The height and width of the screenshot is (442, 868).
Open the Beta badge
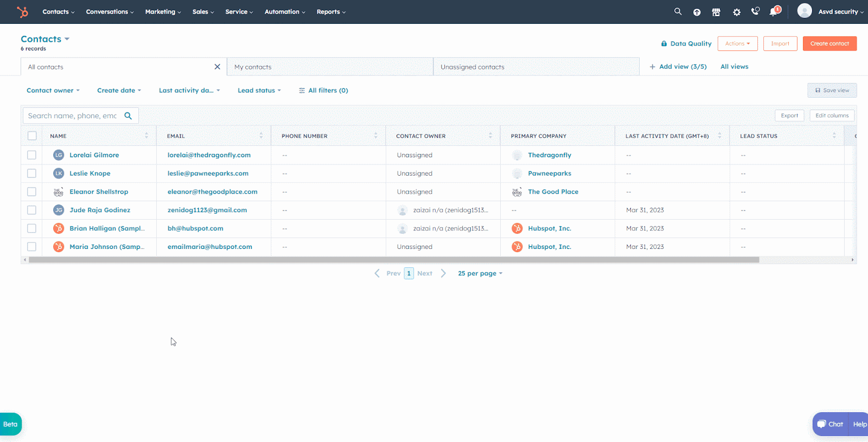[x=10, y=424]
